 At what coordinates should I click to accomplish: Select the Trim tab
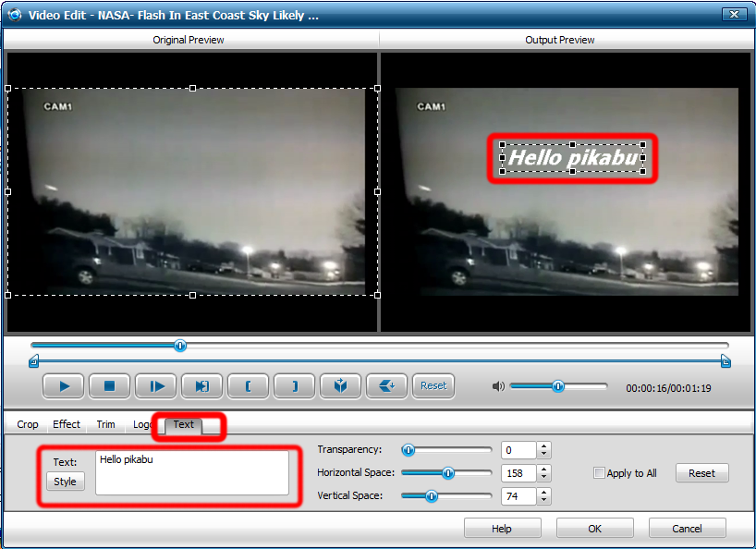[105, 424]
